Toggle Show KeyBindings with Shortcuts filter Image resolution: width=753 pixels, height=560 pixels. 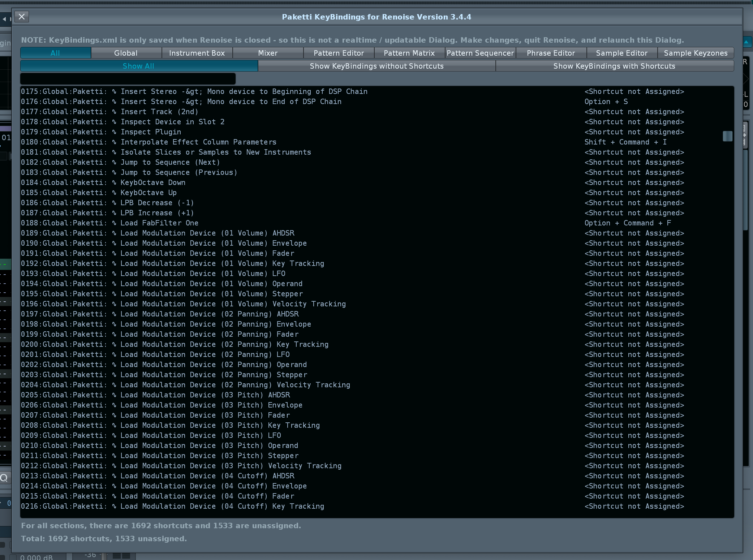point(614,66)
